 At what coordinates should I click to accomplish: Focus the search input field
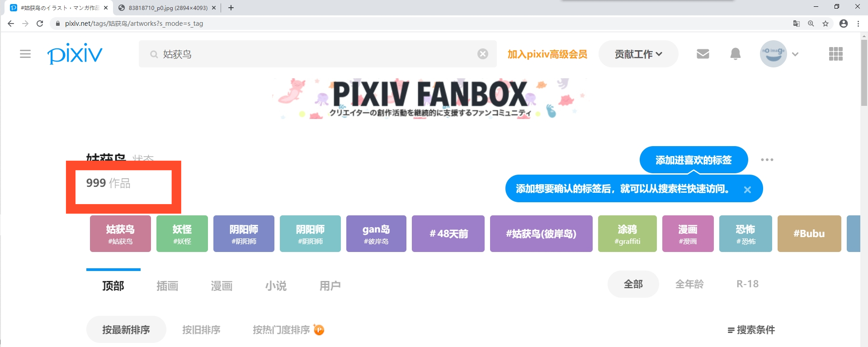(317, 54)
